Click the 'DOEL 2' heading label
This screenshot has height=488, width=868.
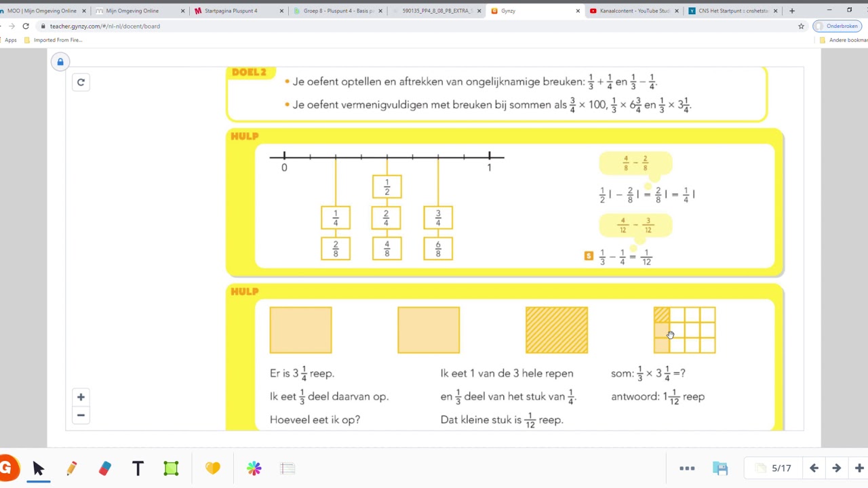click(249, 72)
